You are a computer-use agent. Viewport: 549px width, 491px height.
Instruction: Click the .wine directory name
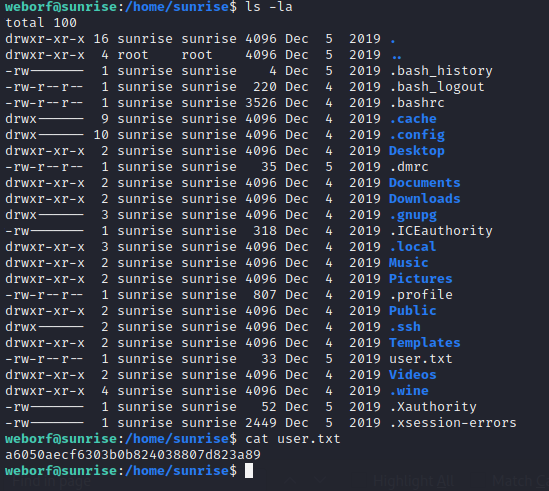click(409, 391)
